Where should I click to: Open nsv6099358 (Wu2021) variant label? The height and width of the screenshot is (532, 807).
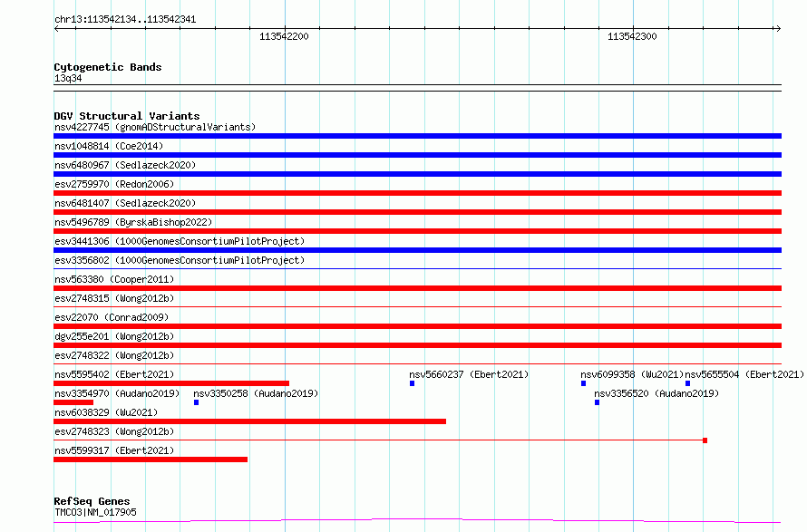[632, 374]
